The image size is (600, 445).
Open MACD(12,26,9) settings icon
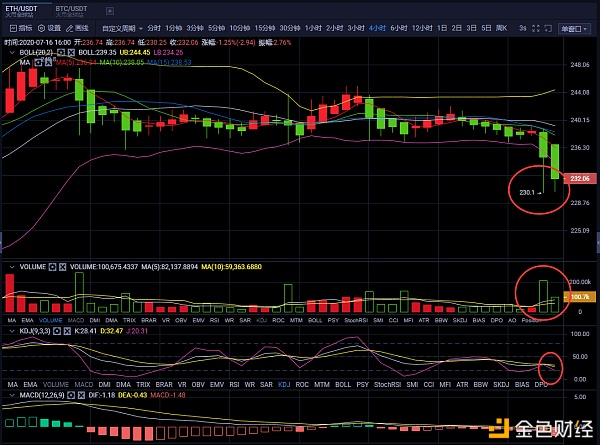[71, 395]
